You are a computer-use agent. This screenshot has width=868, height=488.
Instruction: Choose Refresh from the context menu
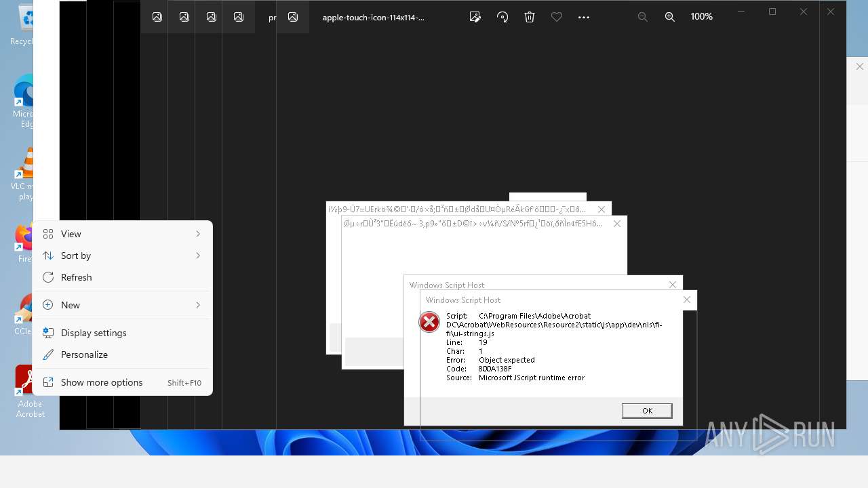click(x=123, y=277)
